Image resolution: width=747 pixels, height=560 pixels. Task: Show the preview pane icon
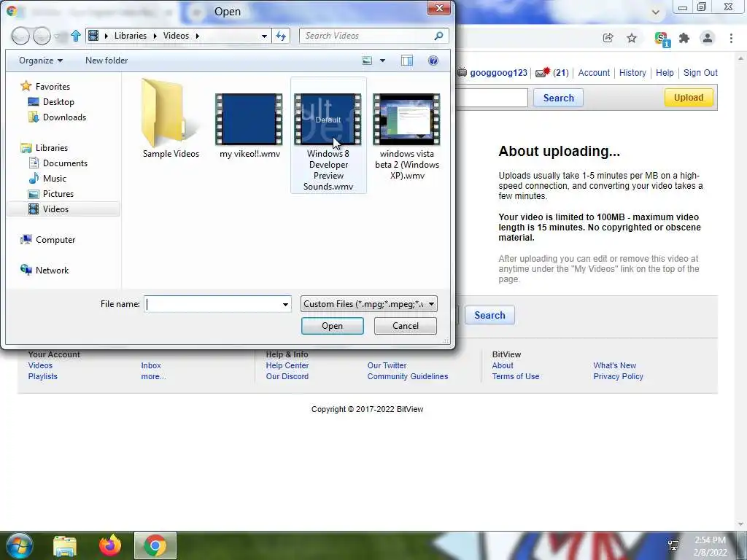pyautogui.click(x=407, y=61)
